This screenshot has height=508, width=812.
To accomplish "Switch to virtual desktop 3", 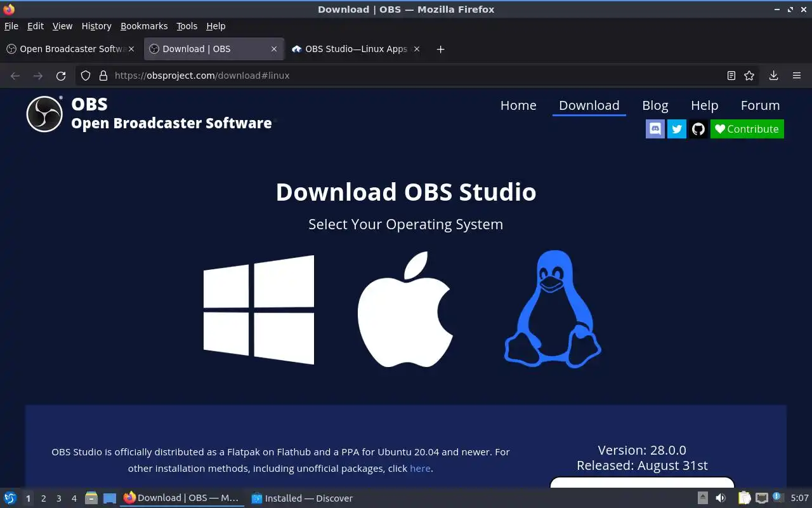I will point(59,498).
